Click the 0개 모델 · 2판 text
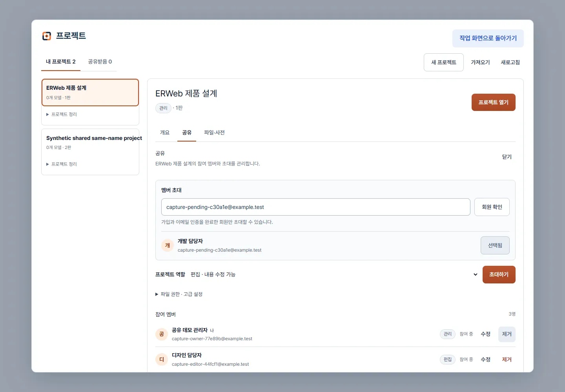The width and height of the screenshot is (565, 392). coord(59,147)
